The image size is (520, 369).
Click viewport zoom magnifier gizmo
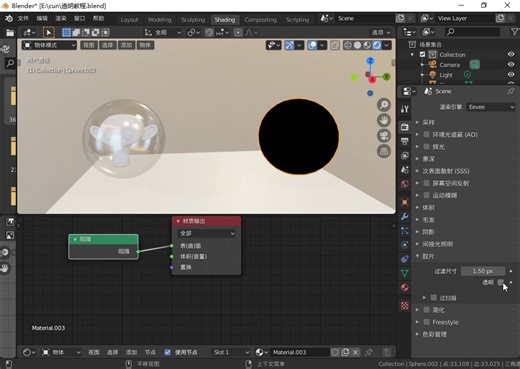click(384, 105)
